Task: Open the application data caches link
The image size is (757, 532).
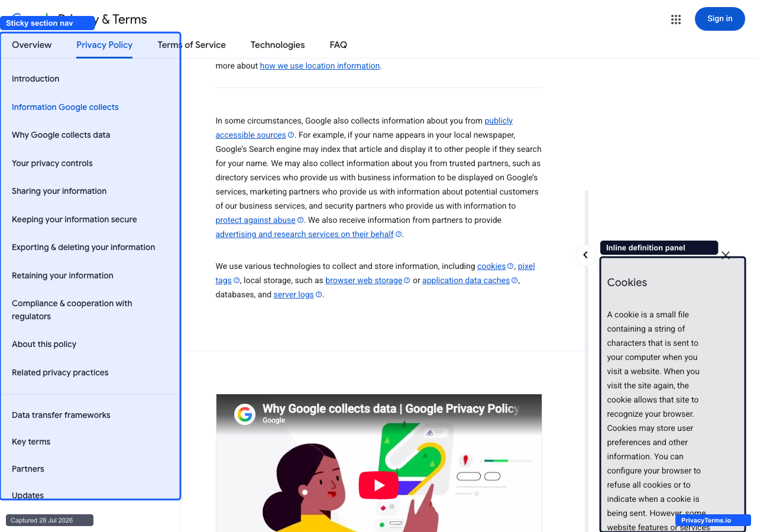Action: pos(466,280)
